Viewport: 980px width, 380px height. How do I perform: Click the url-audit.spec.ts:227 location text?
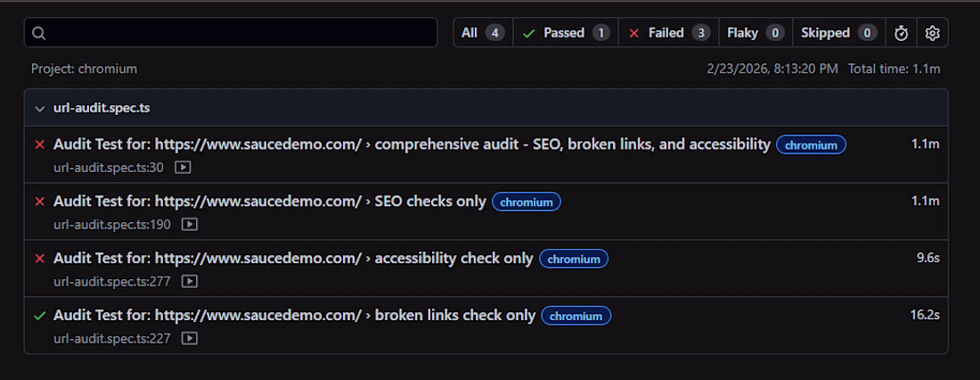point(112,339)
